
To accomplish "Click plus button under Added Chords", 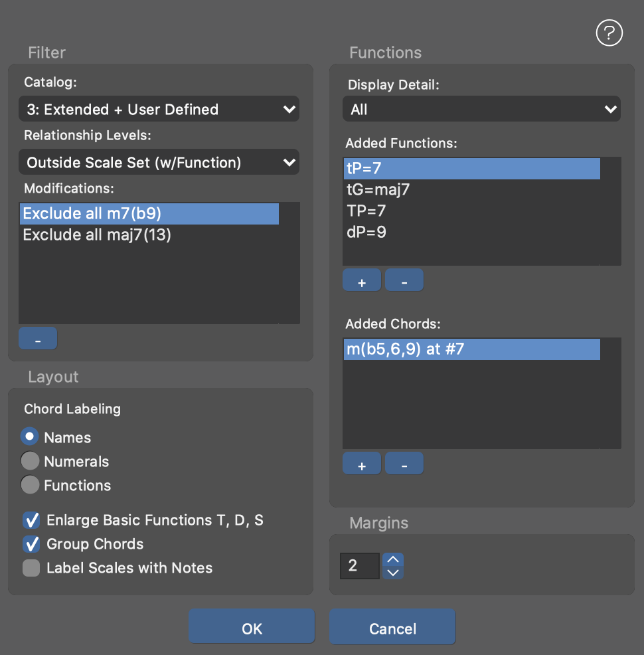I will [x=362, y=464].
